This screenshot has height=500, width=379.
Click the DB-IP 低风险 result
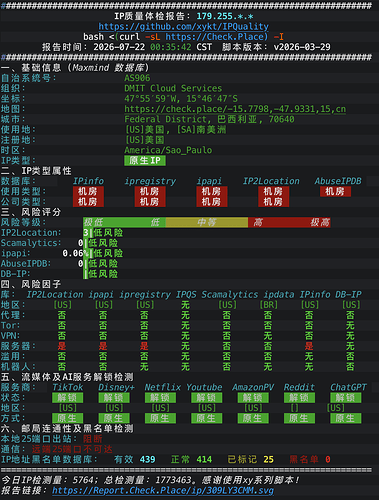pos(103,274)
